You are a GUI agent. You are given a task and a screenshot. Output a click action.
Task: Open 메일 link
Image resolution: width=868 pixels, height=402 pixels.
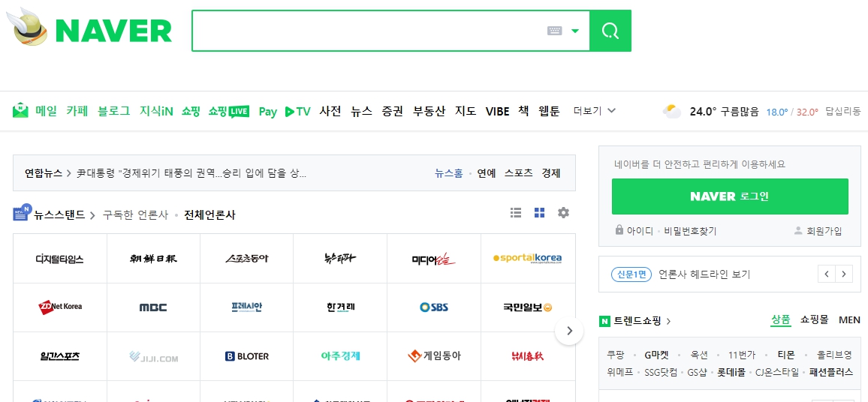coord(47,111)
